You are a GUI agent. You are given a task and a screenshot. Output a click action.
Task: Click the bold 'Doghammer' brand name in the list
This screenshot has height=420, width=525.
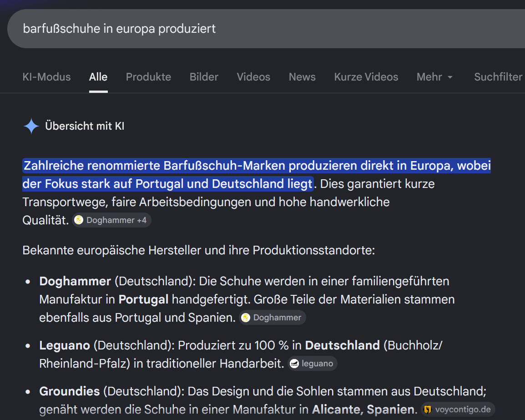[x=75, y=281]
